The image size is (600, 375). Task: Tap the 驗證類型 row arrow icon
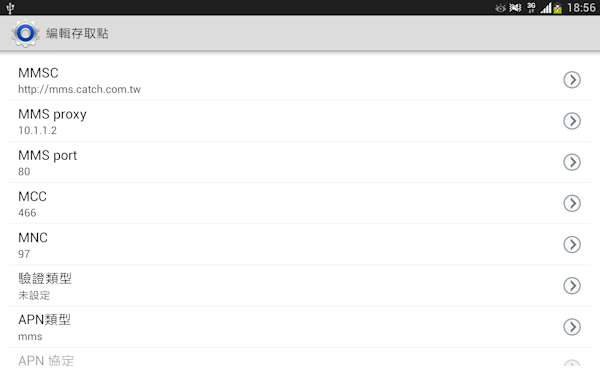(572, 286)
